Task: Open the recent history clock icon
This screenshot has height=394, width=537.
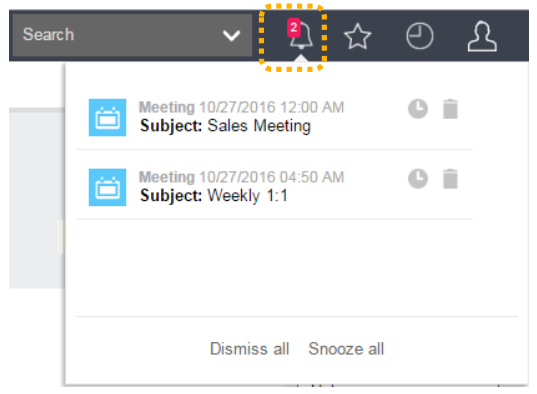Action: point(420,36)
